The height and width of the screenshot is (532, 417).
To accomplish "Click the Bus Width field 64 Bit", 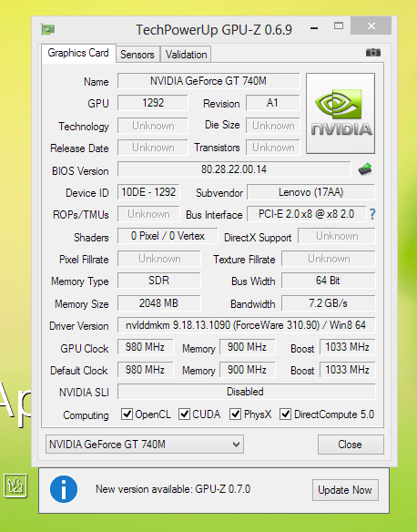I will (x=328, y=281).
